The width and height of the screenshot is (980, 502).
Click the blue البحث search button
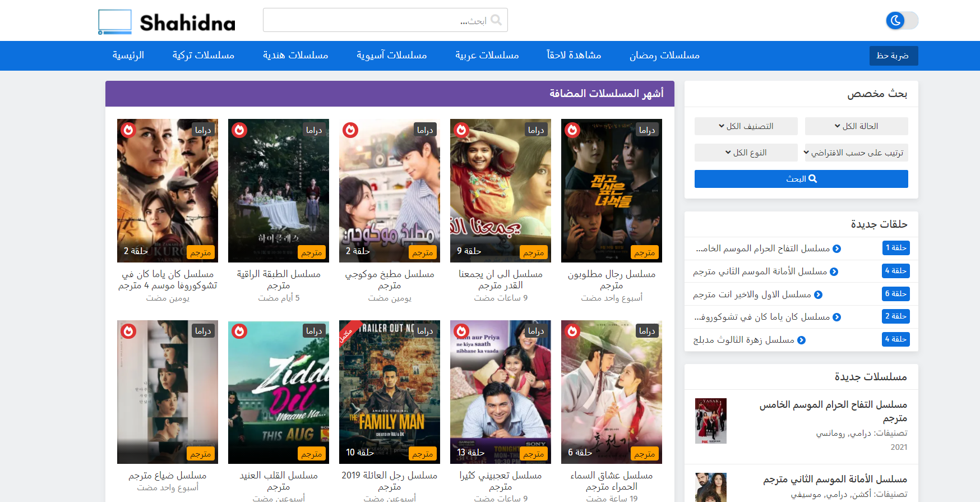point(801,179)
